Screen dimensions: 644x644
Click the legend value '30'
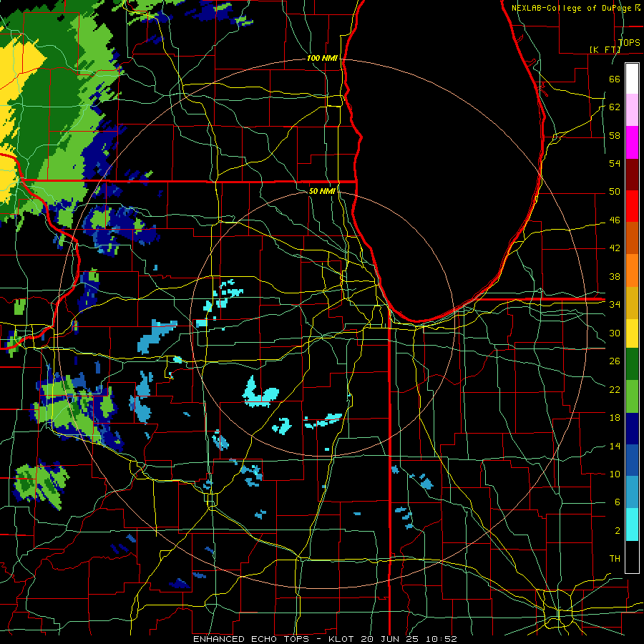coord(615,333)
